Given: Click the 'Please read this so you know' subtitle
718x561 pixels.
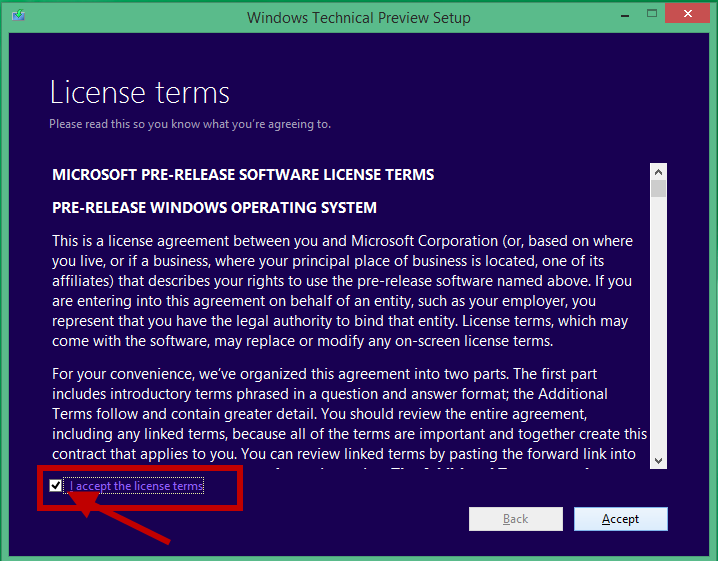Looking at the screenshot, I should tap(190, 124).
